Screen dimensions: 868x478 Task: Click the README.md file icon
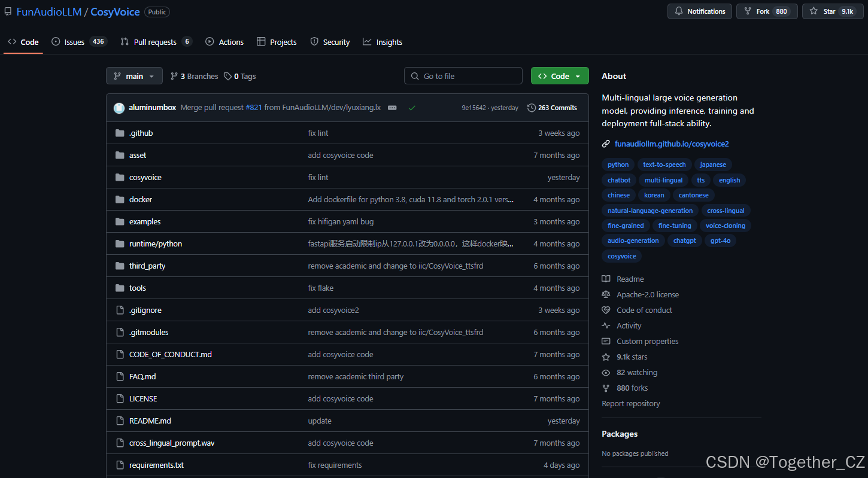coord(119,421)
